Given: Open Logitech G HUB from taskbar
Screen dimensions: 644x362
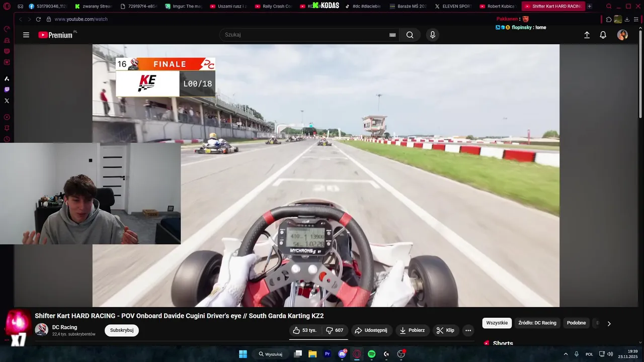Looking at the screenshot, I should coord(386,354).
